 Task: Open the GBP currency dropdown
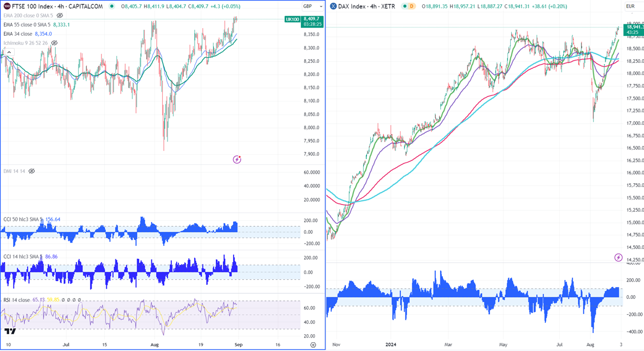pos(313,6)
